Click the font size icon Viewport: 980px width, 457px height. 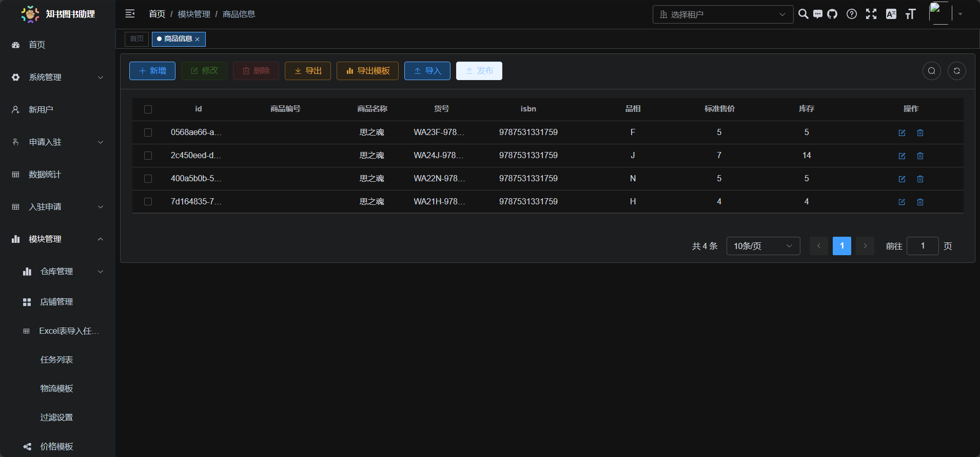(x=911, y=14)
